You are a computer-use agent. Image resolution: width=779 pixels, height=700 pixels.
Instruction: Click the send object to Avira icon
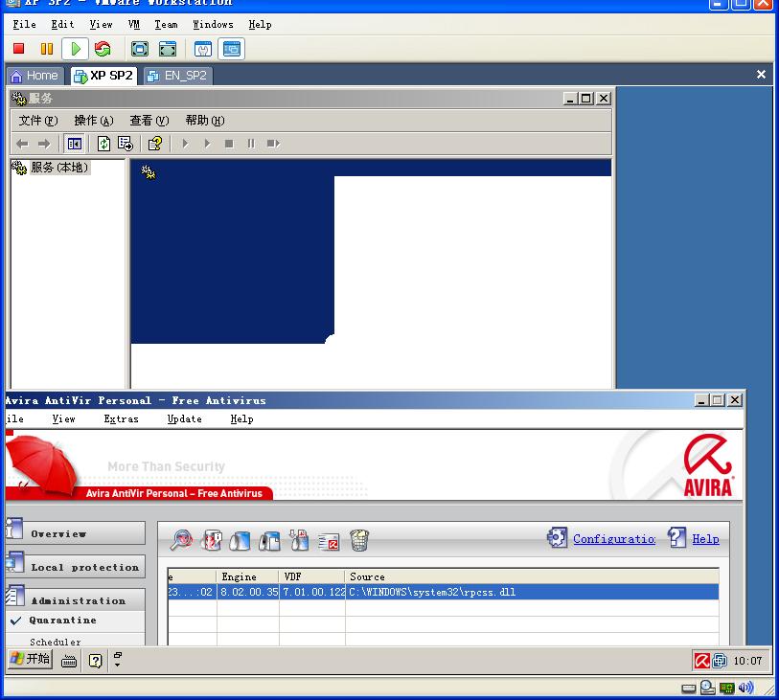click(x=329, y=542)
